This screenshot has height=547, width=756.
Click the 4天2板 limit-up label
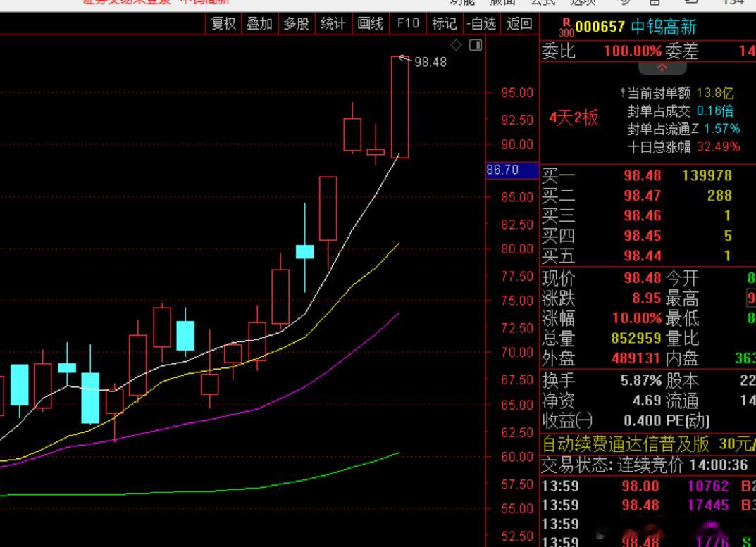point(574,118)
